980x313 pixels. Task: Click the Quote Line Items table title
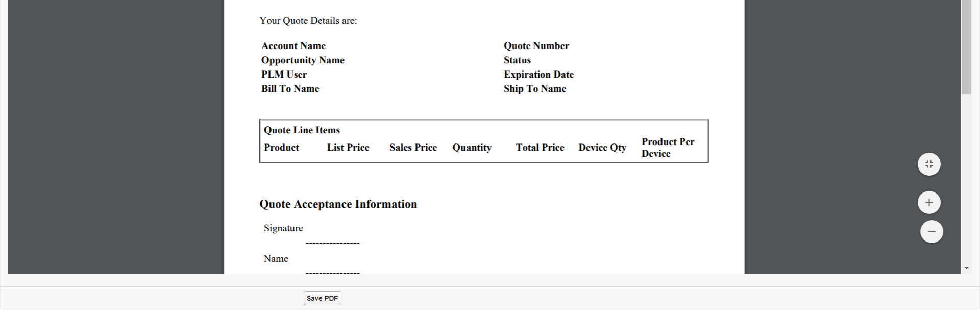(x=302, y=130)
